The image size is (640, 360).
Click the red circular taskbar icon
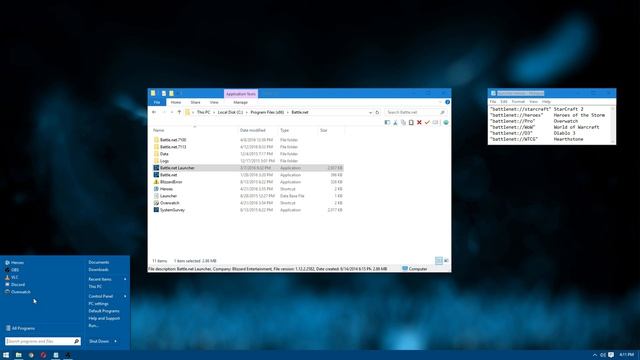point(43,355)
